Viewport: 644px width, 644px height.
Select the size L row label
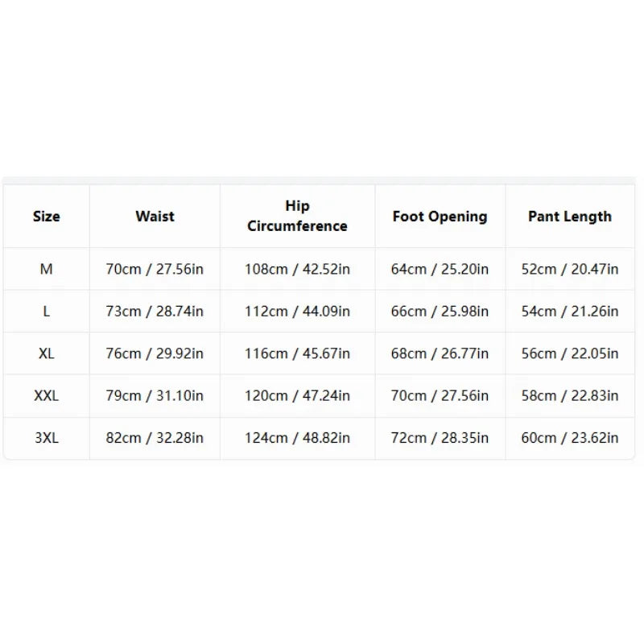pyautogui.click(x=47, y=312)
